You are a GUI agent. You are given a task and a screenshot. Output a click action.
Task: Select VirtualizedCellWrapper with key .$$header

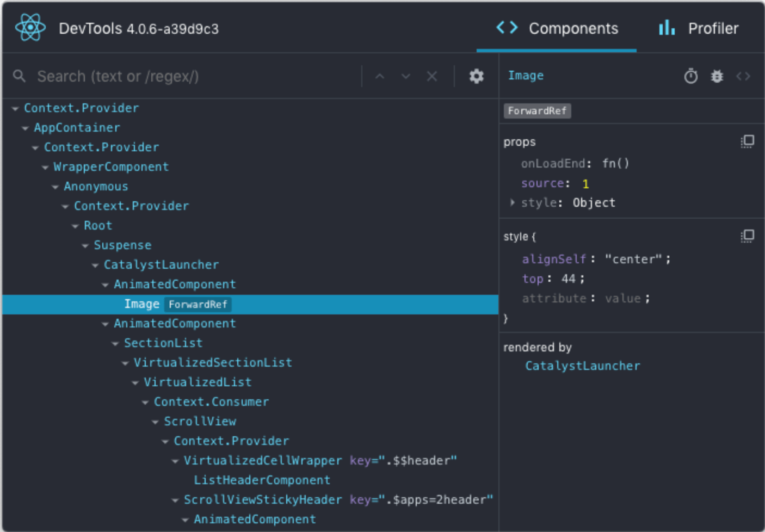[x=320, y=460]
